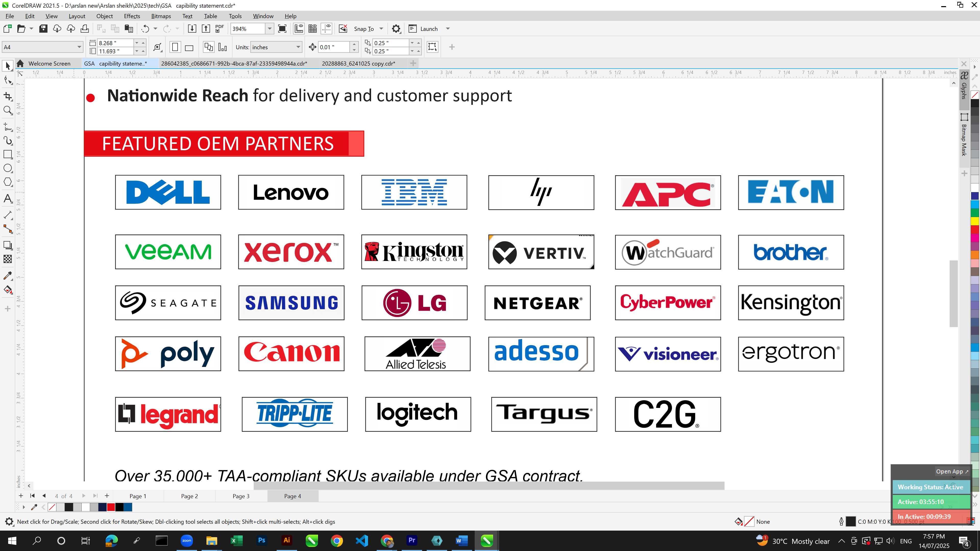This screenshot has width=980, height=551.
Task: Pick navy blue swatch in document palette
Action: (102, 507)
